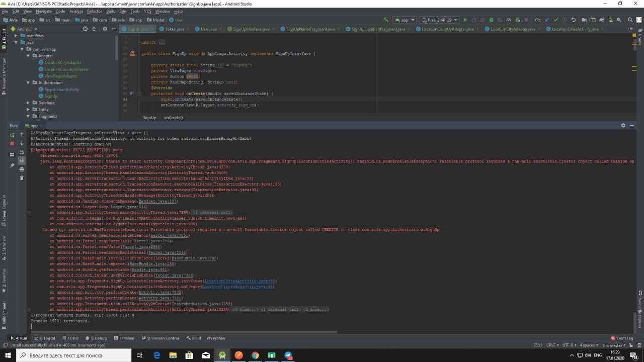Switch to SignUpLocationFragment.java tab
The width and height of the screenshot is (644, 362).
point(378,29)
